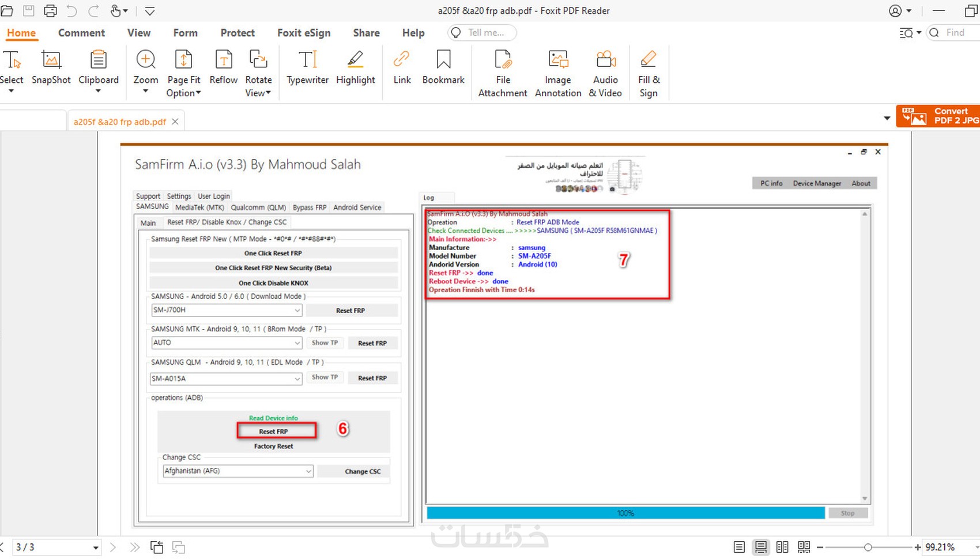
Task: Expand the Page Fit Option menu
Action: (198, 93)
